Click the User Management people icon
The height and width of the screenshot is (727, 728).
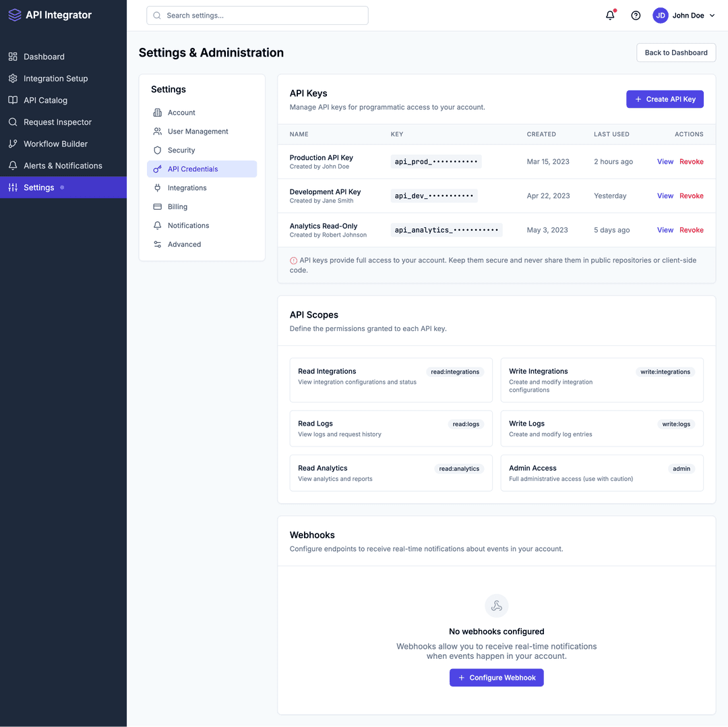tap(158, 131)
